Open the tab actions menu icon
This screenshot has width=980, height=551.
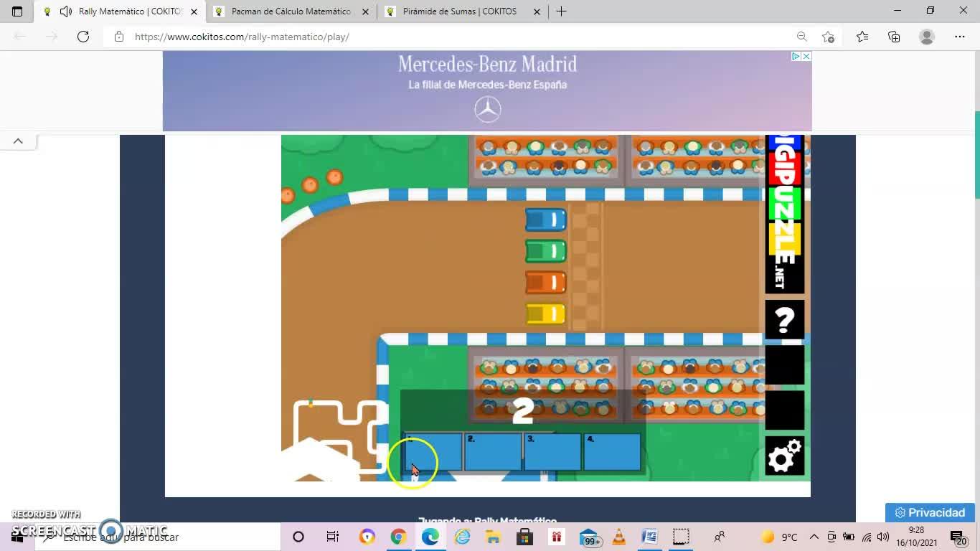17,11
